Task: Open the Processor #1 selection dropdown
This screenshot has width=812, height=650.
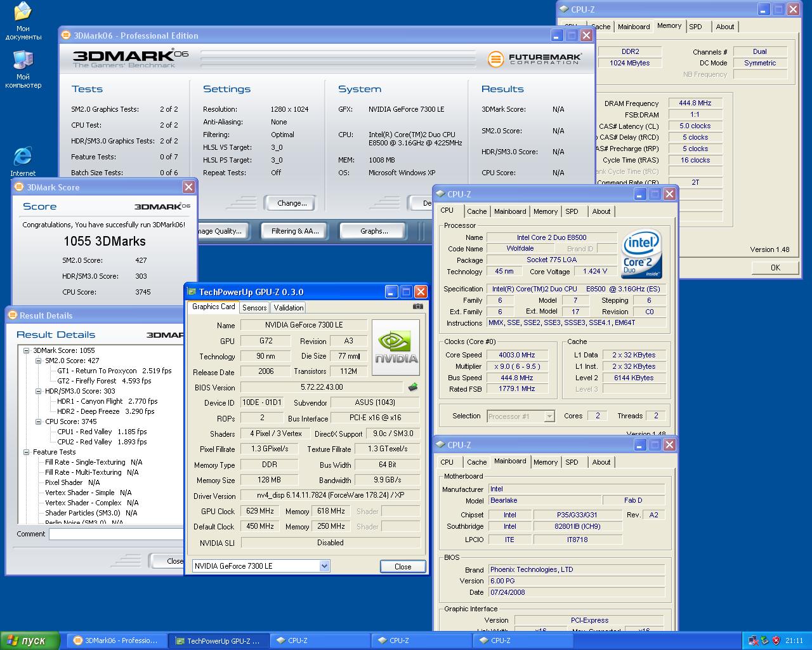Action: tap(549, 416)
